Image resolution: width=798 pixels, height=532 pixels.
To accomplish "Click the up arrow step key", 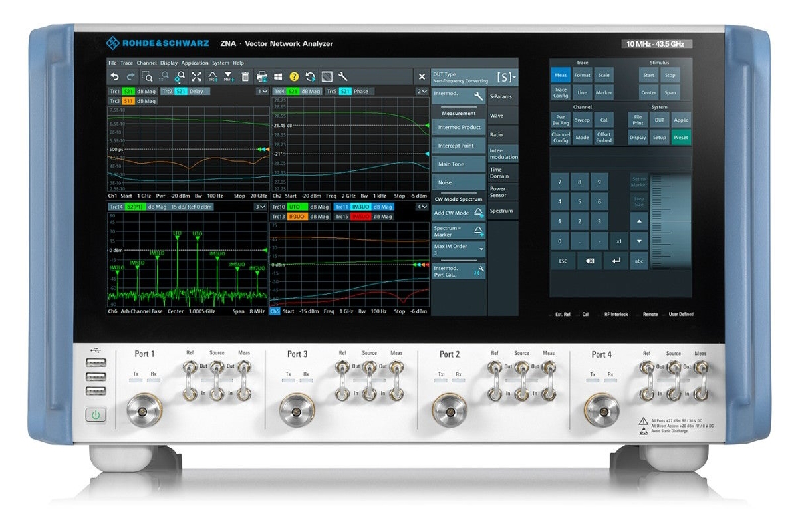I will point(639,221).
